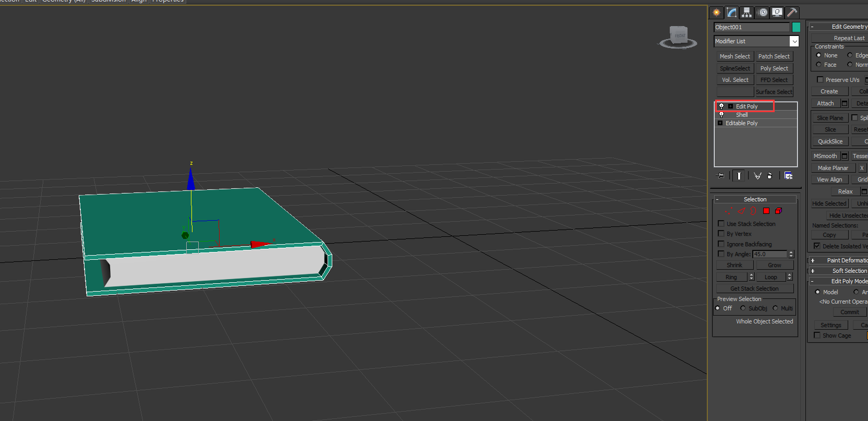Open the Motion command panel tab
This screenshot has width=868, height=421.
click(x=762, y=13)
